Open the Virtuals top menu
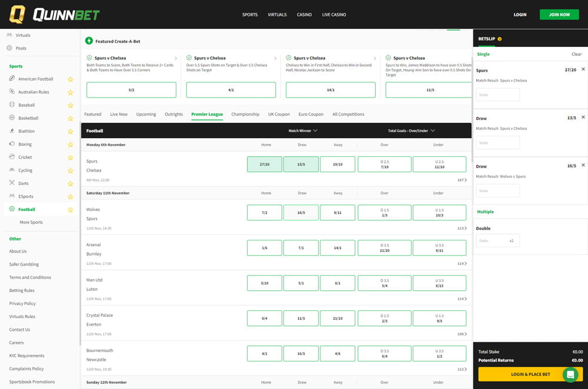 pos(277,15)
